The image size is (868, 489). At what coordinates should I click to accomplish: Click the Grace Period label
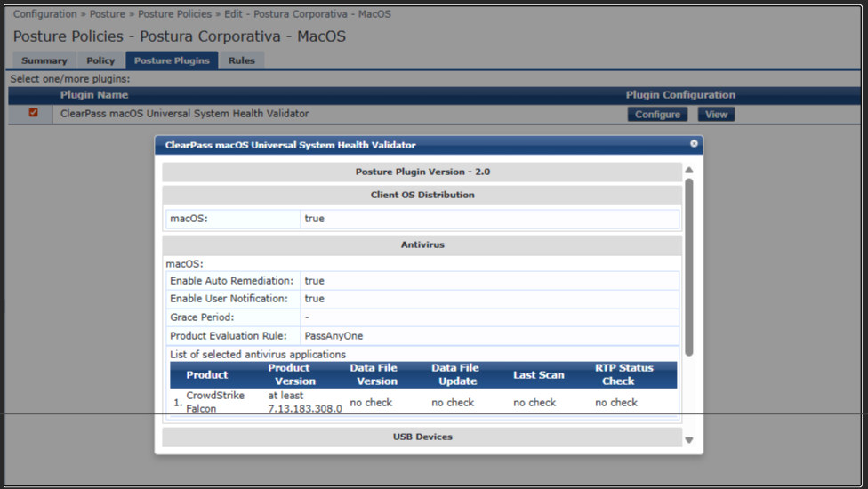[202, 317]
